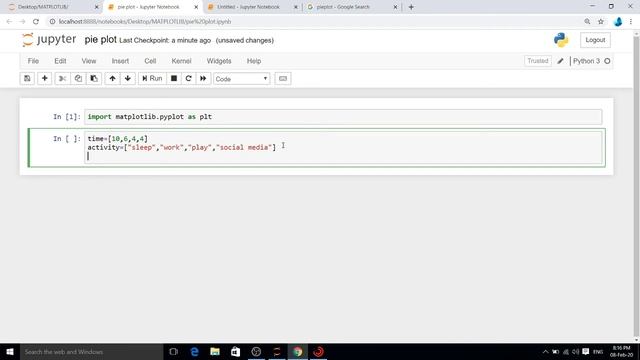Screen dimensions: 640x360
Task: Open File Explorer from taskbar
Action: [215, 351]
